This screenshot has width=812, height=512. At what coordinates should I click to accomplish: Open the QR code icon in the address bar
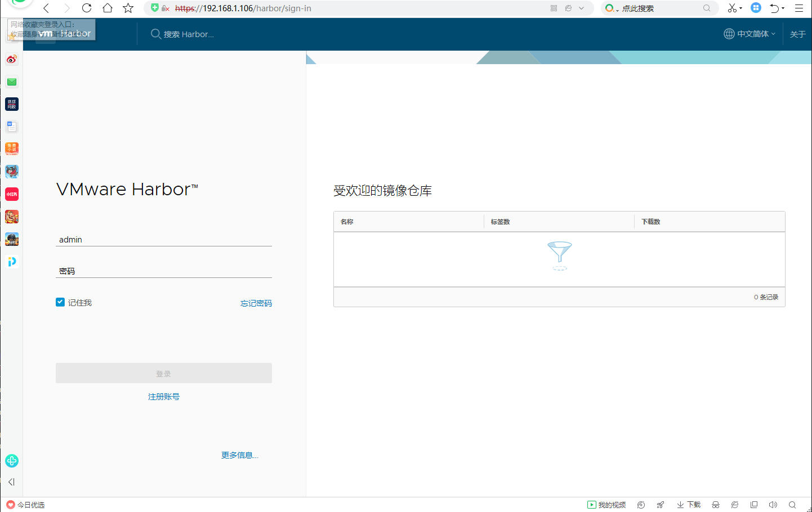554,8
